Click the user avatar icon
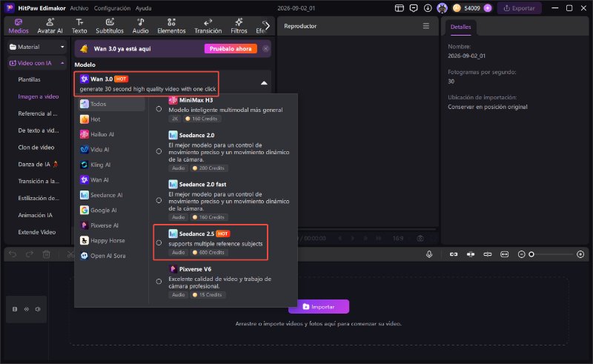Viewport: 593px width, 364px height. coord(442,8)
